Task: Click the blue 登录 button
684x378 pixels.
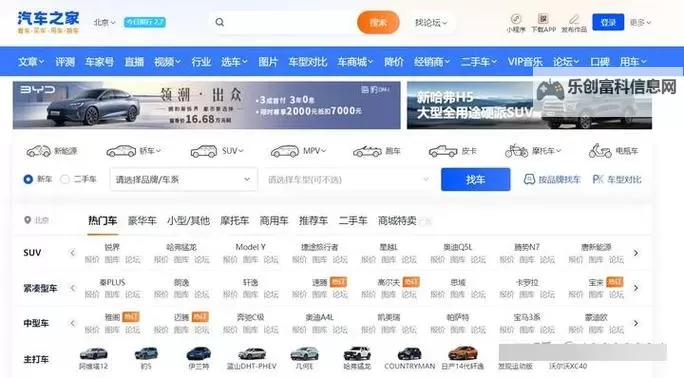Action: 608,22
